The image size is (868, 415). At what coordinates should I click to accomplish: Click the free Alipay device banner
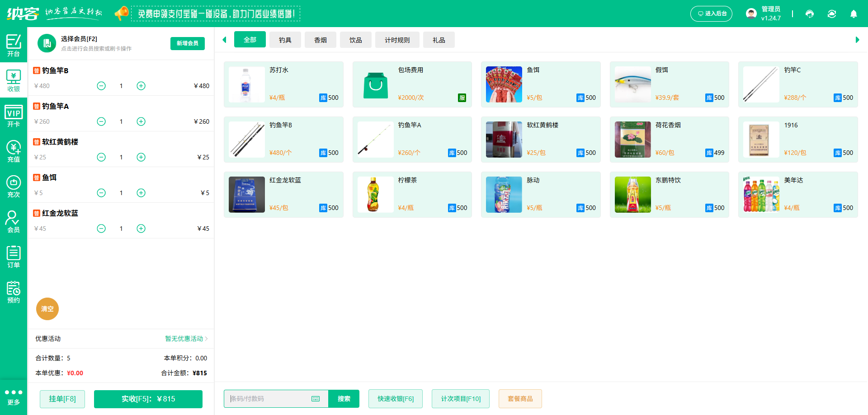216,14
